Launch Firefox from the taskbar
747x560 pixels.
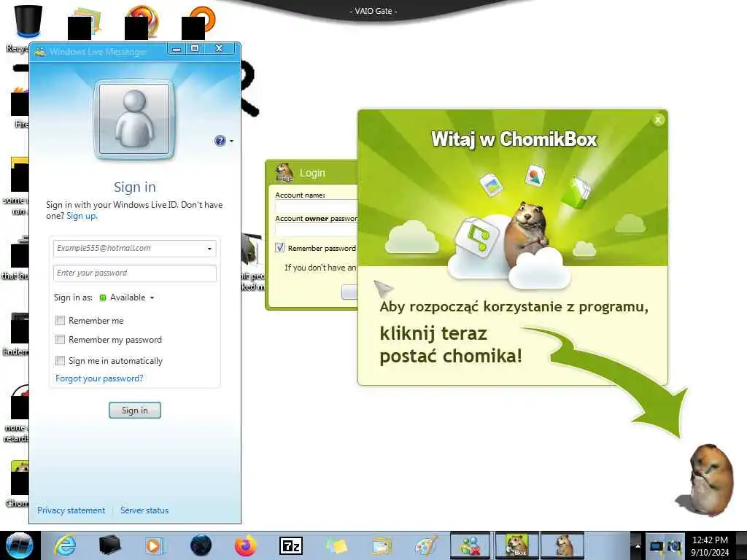tap(245, 545)
